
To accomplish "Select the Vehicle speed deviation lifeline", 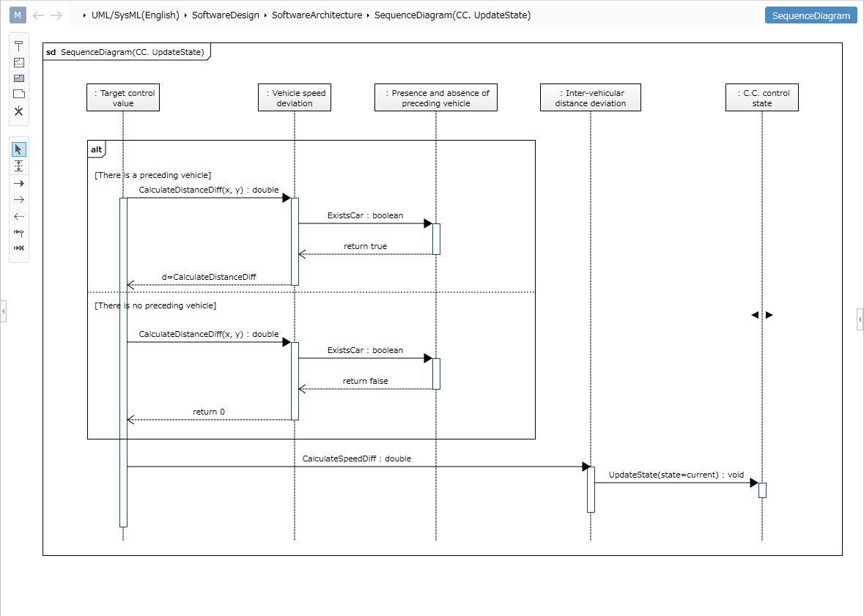I will [295, 97].
